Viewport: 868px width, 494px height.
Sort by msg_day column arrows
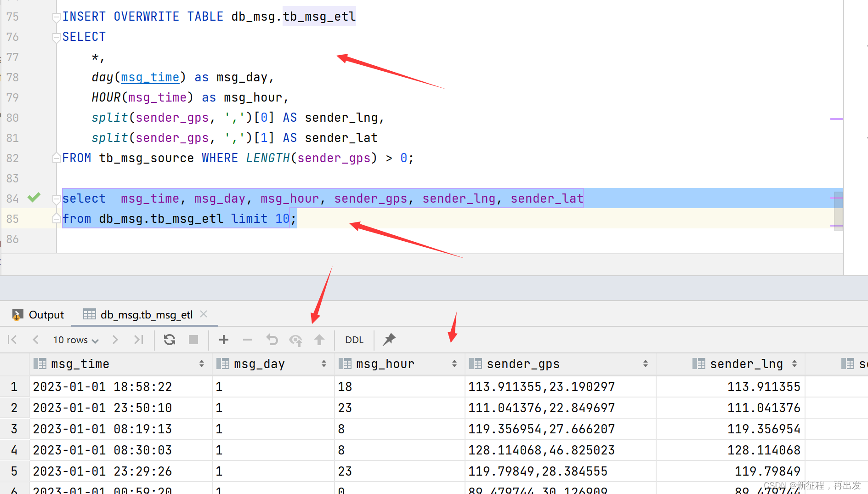[324, 364]
